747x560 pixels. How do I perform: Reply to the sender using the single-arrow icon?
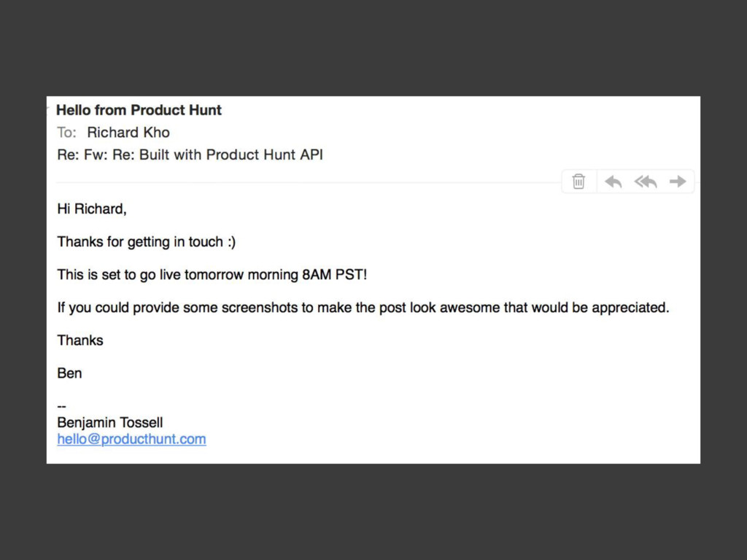613,182
